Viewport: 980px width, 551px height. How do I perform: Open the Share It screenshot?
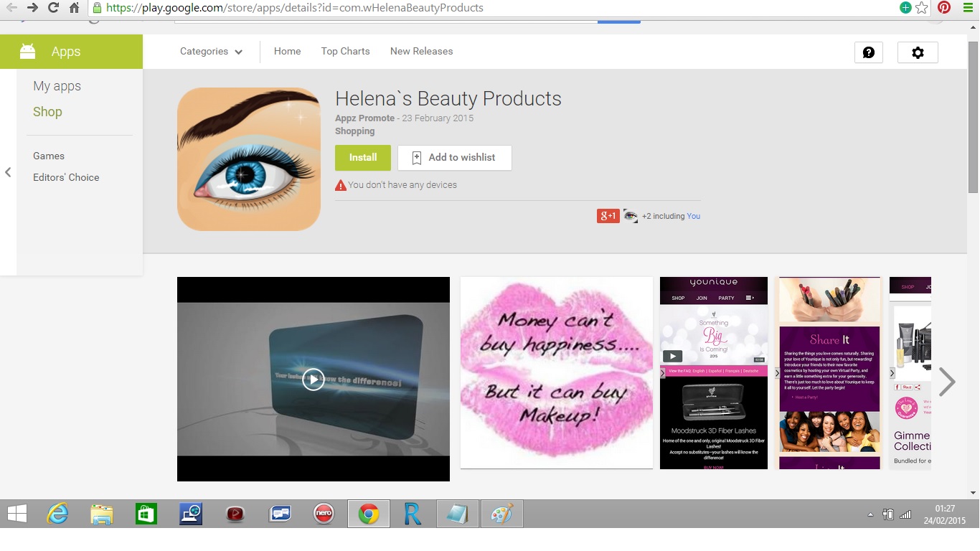[829, 373]
